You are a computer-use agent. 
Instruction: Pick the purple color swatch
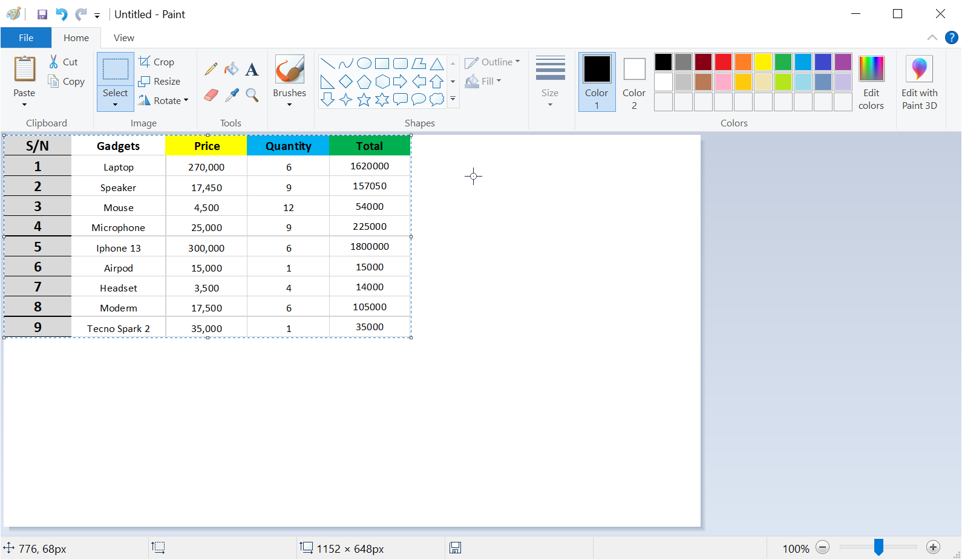843,62
